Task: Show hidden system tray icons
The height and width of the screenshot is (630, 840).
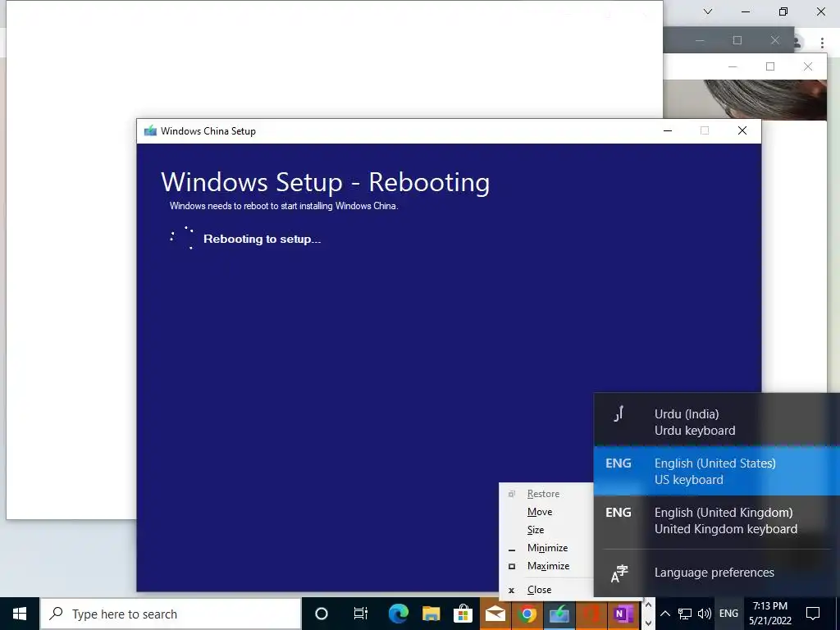Action: pyautogui.click(x=664, y=614)
